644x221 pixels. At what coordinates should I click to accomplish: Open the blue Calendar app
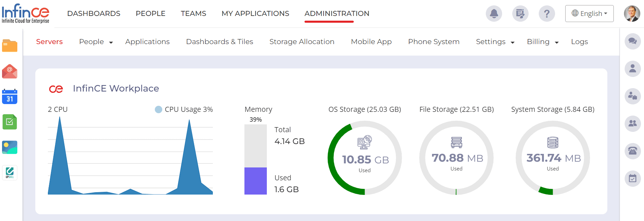point(10,97)
